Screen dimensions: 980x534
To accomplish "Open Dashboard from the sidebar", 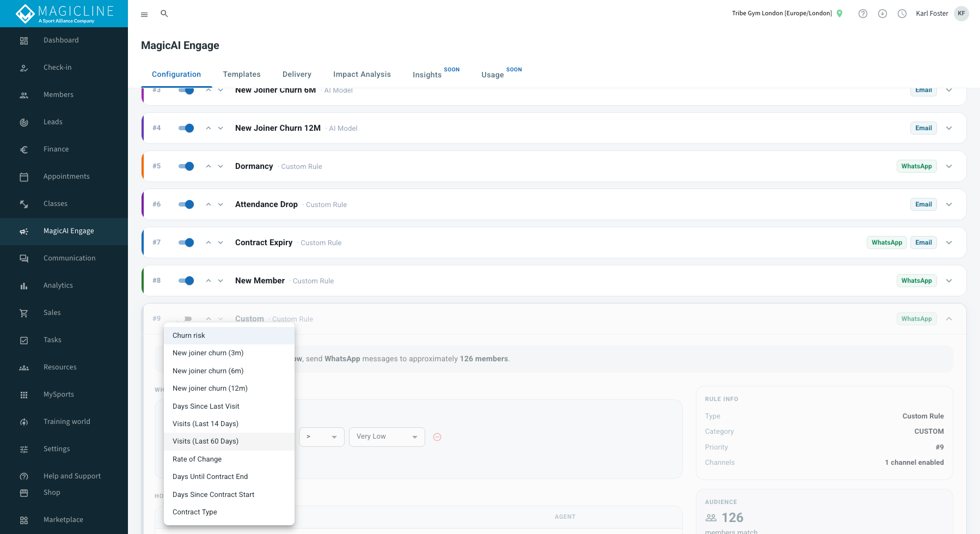I will point(64,40).
